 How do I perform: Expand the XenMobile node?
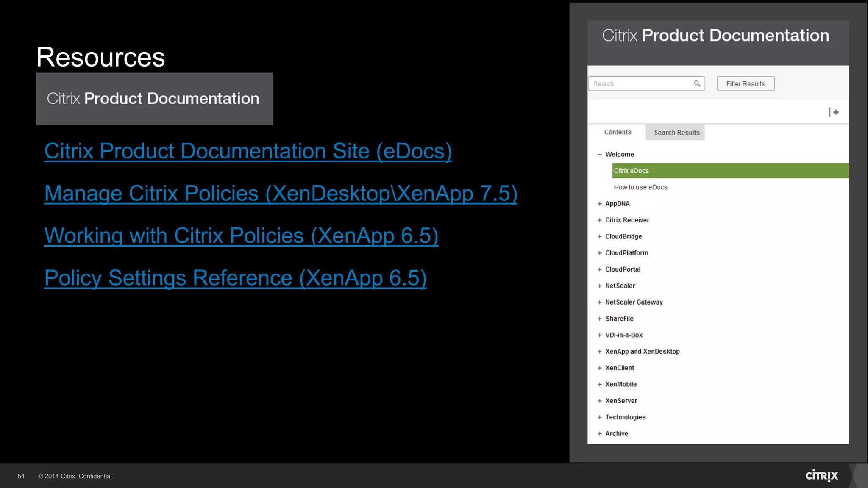pyautogui.click(x=599, y=385)
